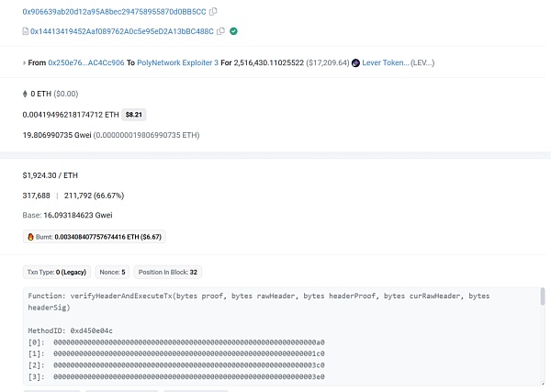Click the Position In Block: 32 badge

[168, 272]
